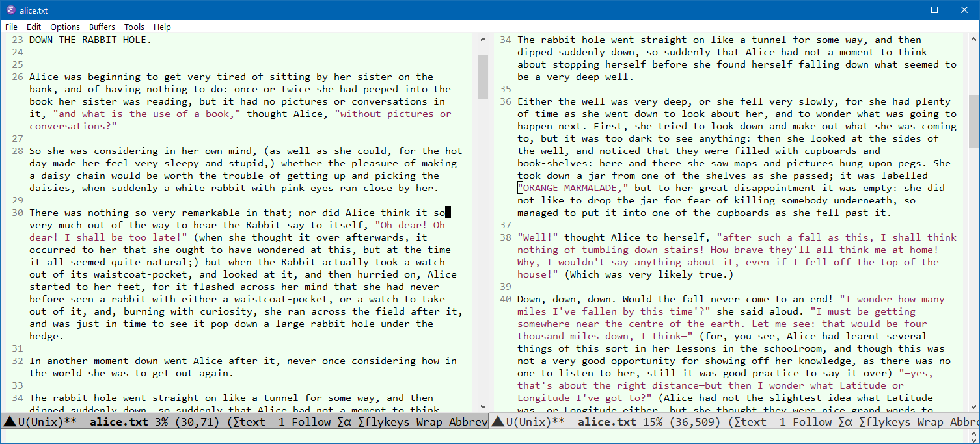Click the Wrap minor mode in the right mode line
The width and height of the screenshot is (980, 444).
point(931,422)
